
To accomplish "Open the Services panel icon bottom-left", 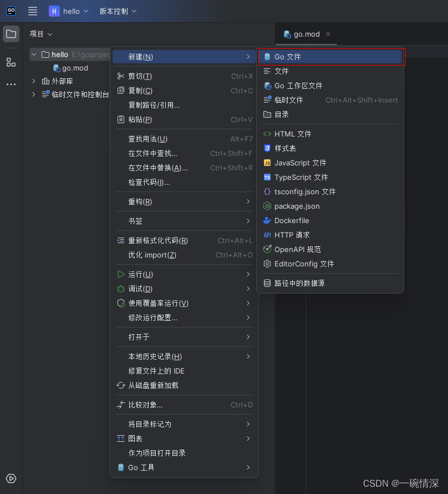I will click(11, 478).
